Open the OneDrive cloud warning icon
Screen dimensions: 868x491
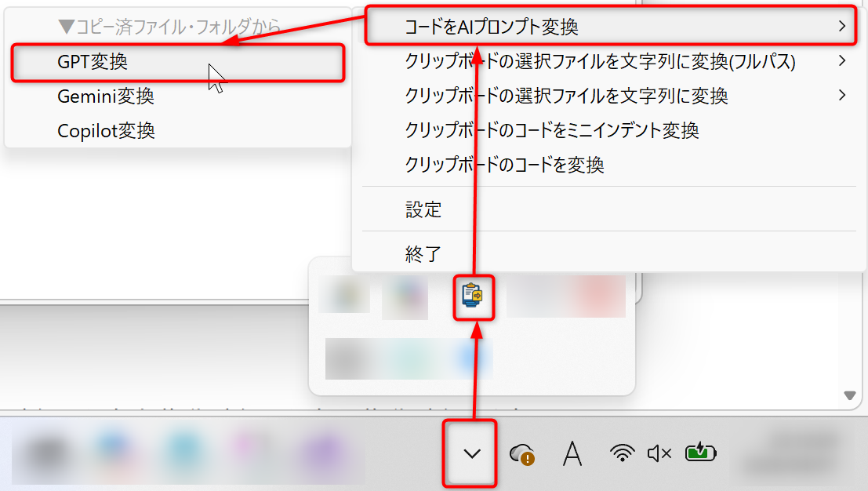pyautogui.click(x=521, y=453)
